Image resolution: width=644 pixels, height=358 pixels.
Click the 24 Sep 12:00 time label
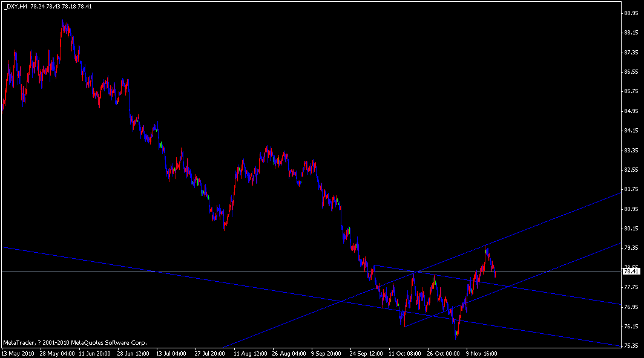(366, 354)
